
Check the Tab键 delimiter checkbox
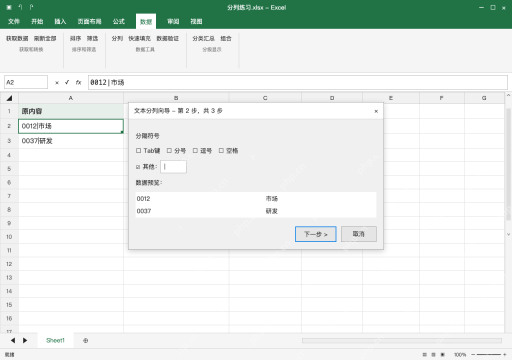tap(139, 151)
